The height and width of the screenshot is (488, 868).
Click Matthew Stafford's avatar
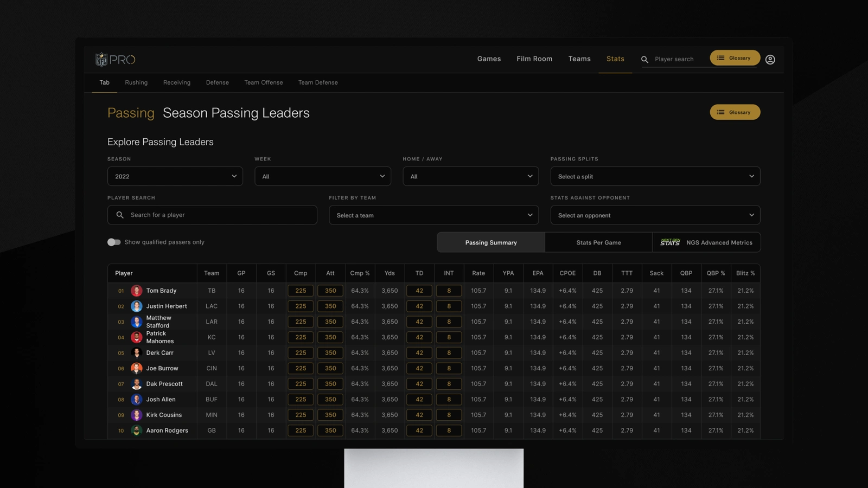137,322
